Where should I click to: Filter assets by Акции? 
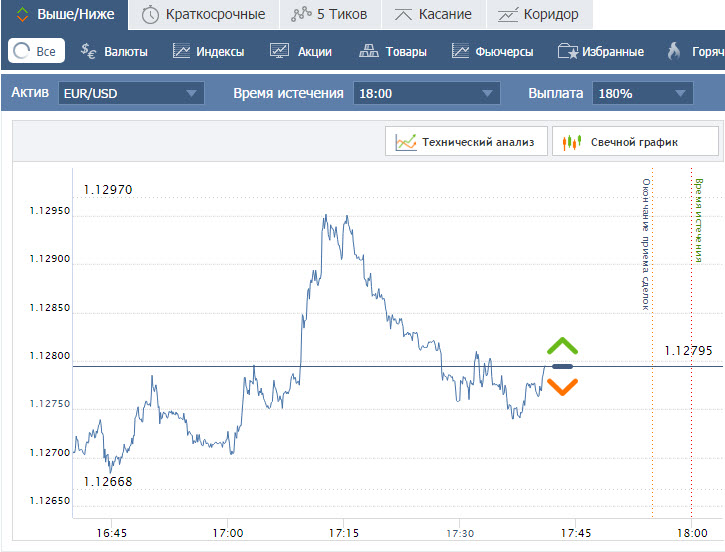[x=301, y=51]
